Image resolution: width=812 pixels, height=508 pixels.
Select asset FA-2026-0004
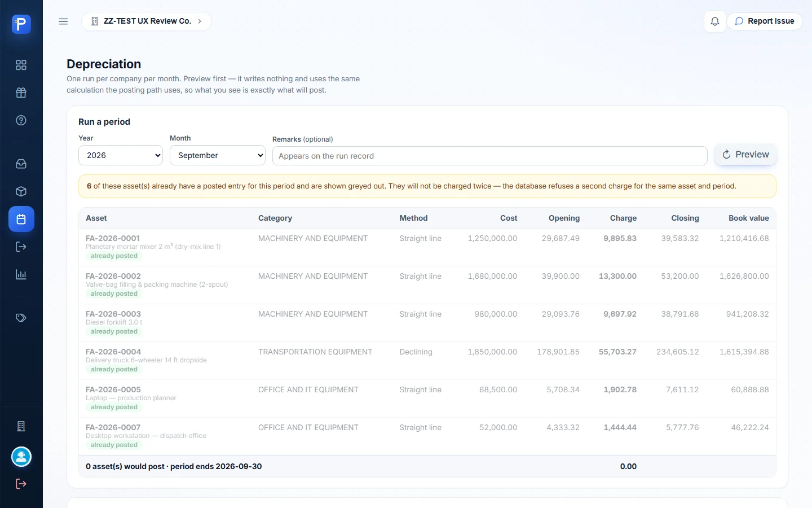(x=113, y=352)
